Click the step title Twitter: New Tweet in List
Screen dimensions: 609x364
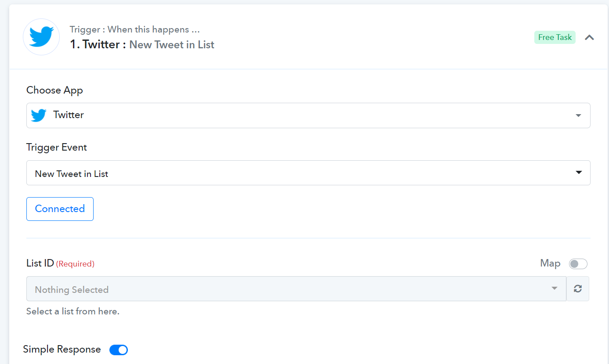pos(142,44)
